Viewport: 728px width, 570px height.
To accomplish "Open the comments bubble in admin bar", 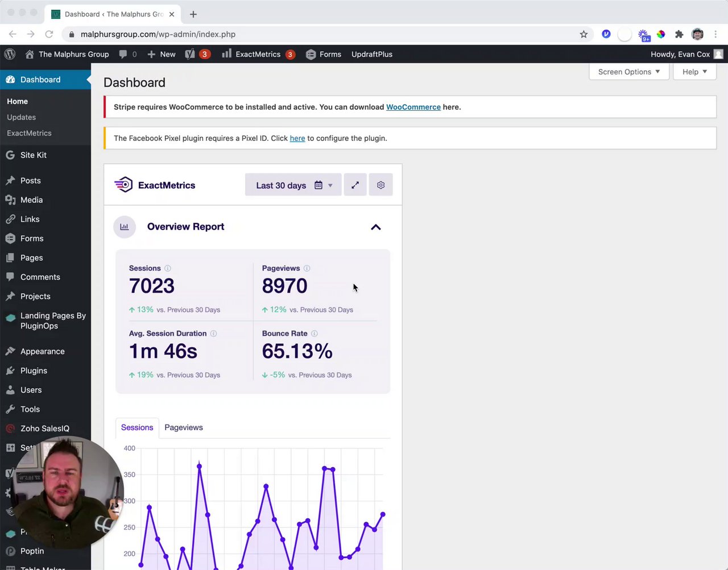I will (128, 54).
